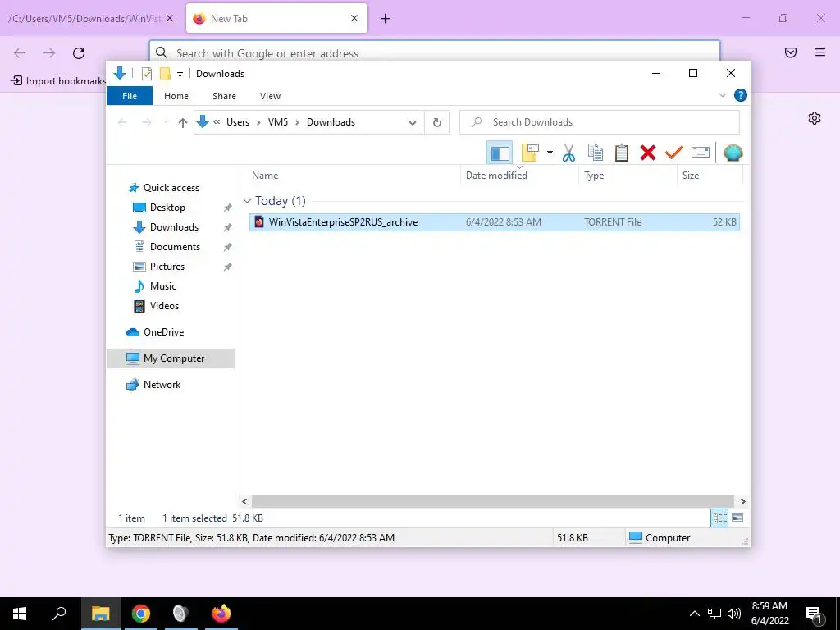
Task: Open the Home ribbon tab
Action: pos(176,96)
